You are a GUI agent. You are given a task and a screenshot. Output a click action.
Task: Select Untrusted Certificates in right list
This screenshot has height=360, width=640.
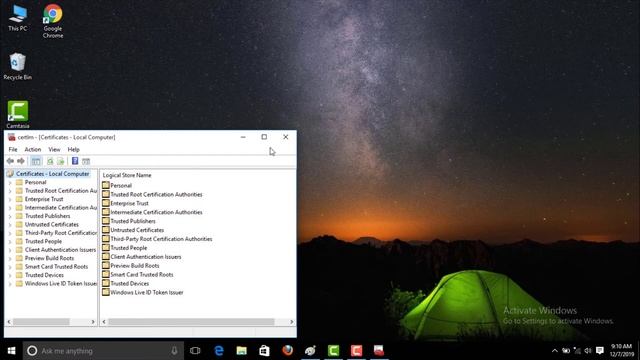tap(137, 230)
